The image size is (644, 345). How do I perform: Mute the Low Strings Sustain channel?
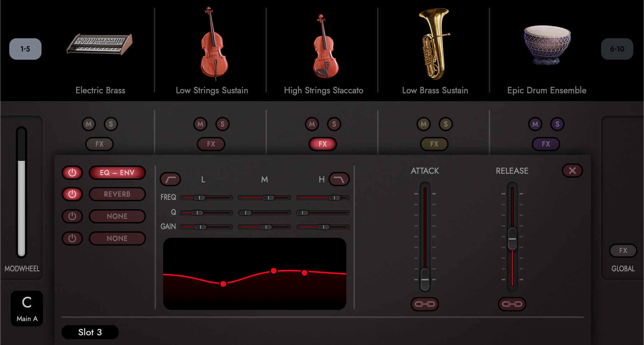(x=200, y=124)
